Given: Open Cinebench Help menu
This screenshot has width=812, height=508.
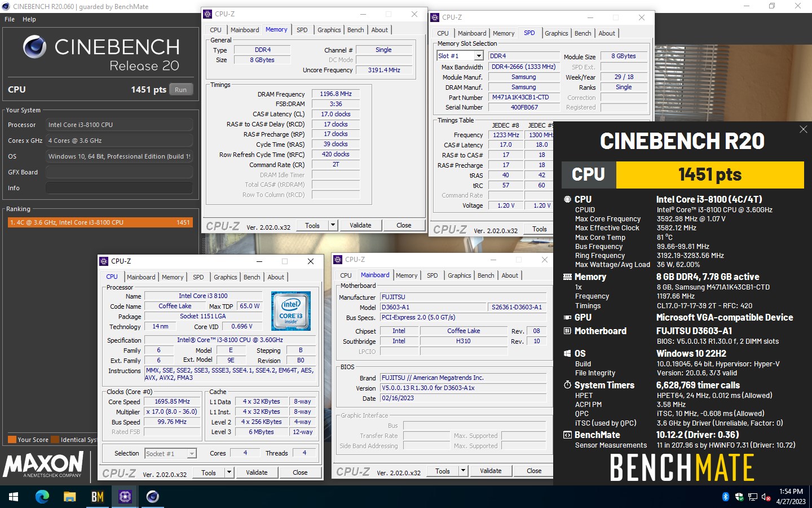Looking at the screenshot, I should pyautogui.click(x=29, y=19).
